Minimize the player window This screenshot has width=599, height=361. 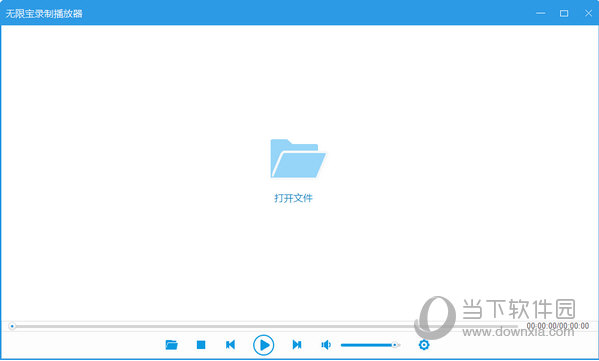point(541,13)
